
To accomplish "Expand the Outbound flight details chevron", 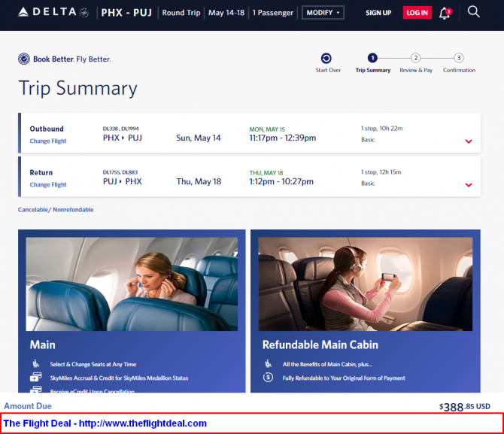I will (x=469, y=141).
